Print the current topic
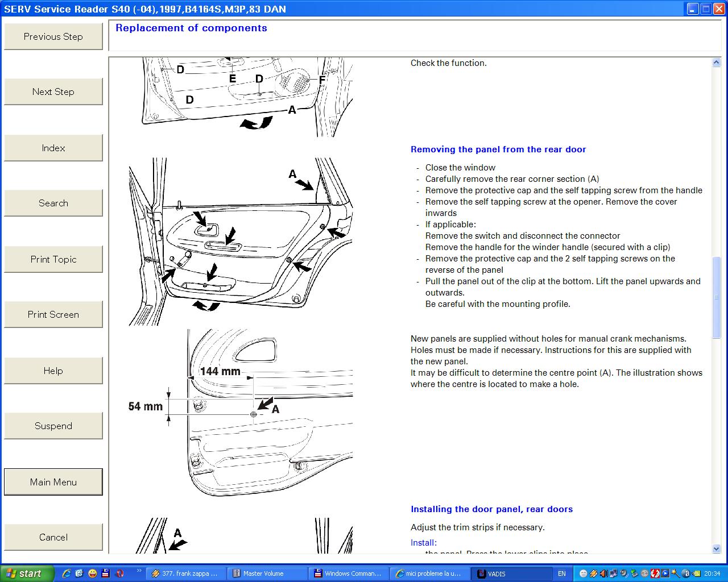 (53, 259)
